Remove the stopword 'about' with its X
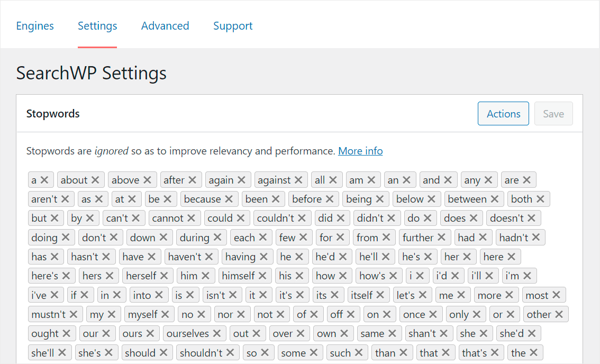The image size is (600, 364). (95, 180)
